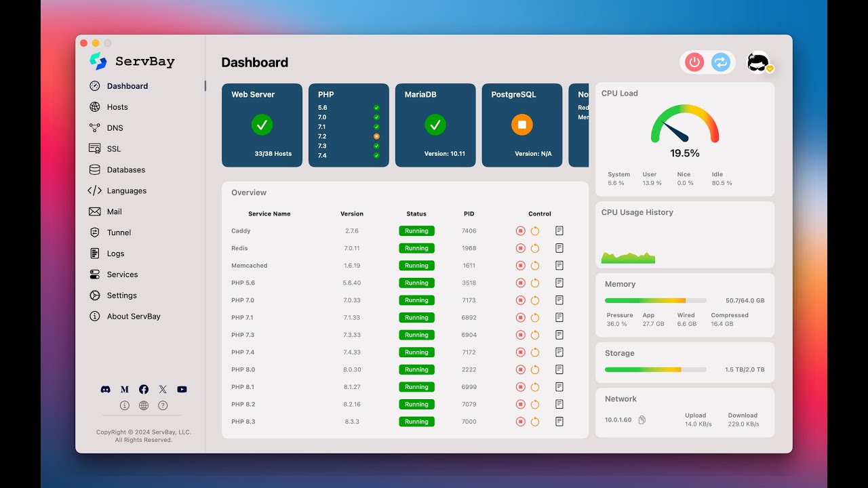The image size is (868, 488).
Task: Restart the PHP 8.3 service
Action: point(535,422)
